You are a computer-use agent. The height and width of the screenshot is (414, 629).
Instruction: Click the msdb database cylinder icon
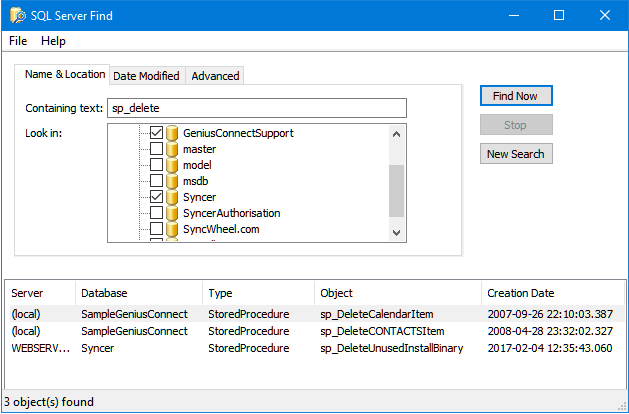point(172,181)
